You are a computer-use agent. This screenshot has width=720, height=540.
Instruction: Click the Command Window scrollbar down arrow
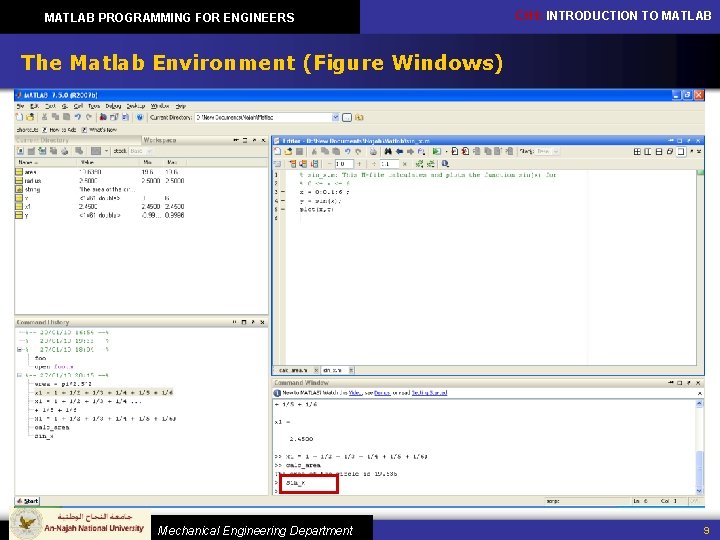tap(699, 491)
